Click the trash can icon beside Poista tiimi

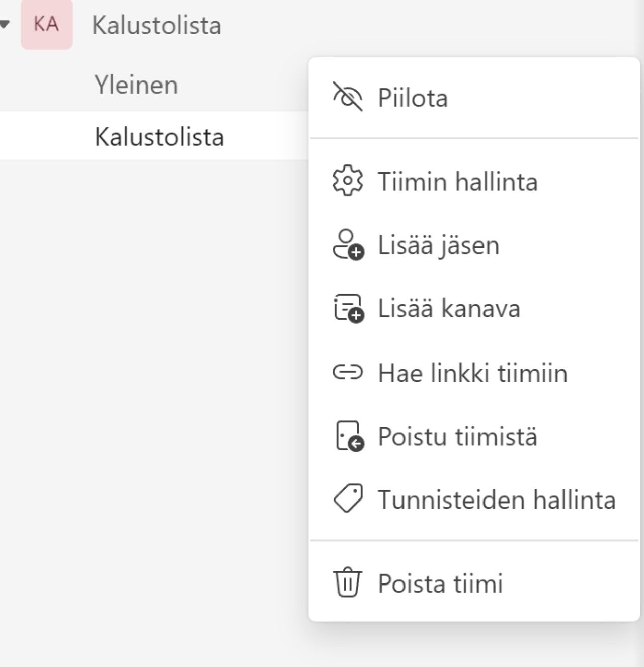347,582
